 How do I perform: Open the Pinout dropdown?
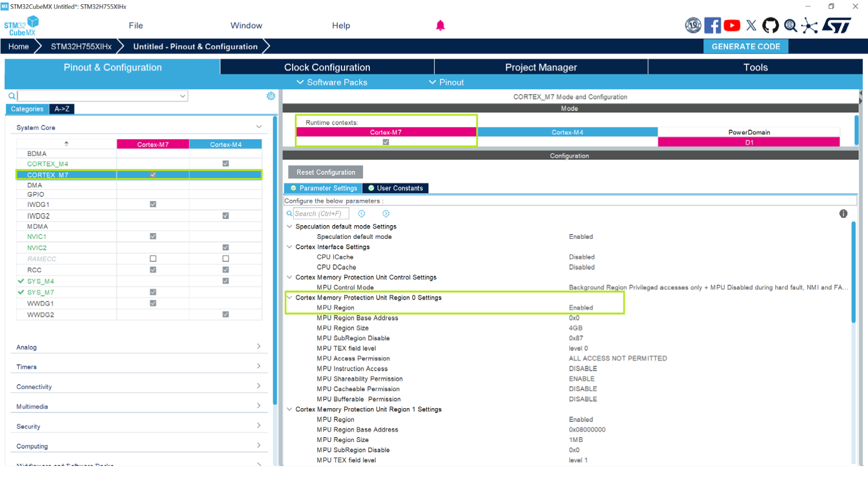click(x=446, y=82)
